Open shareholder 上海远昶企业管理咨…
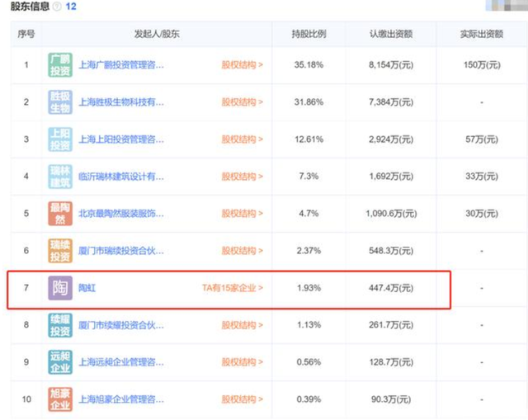528x420 pixels. 121,362
